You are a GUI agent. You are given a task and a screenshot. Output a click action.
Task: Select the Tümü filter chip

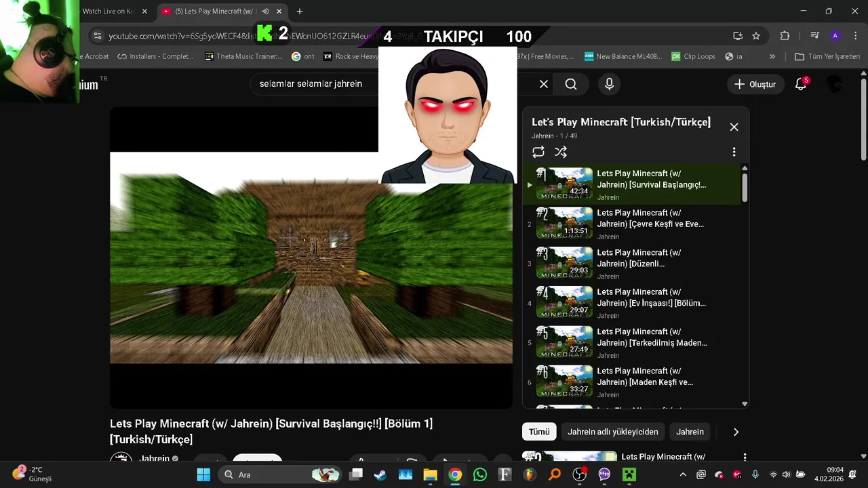(x=539, y=432)
